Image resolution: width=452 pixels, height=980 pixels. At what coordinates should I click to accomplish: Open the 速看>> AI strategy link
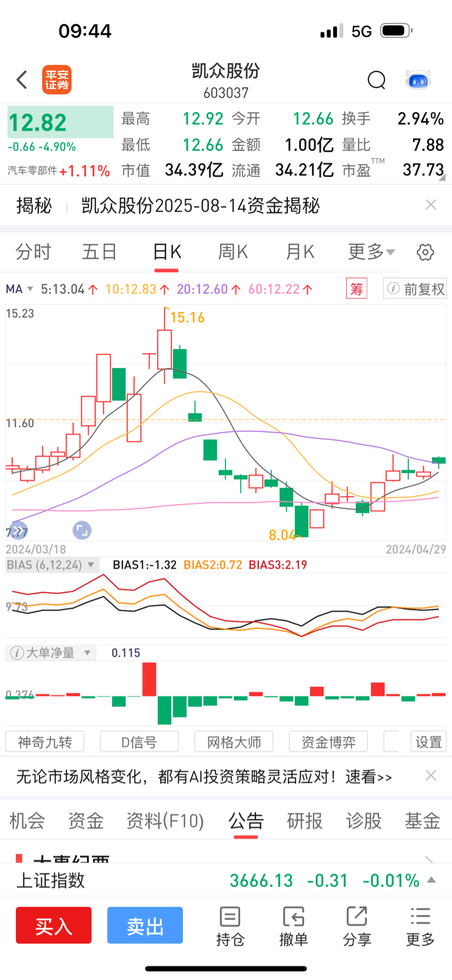[x=368, y=776]
